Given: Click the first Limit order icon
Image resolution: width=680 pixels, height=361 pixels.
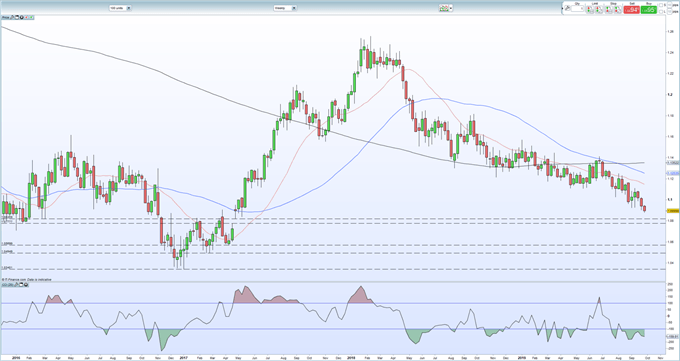Looking at the screenshot, I should point(590,10).
